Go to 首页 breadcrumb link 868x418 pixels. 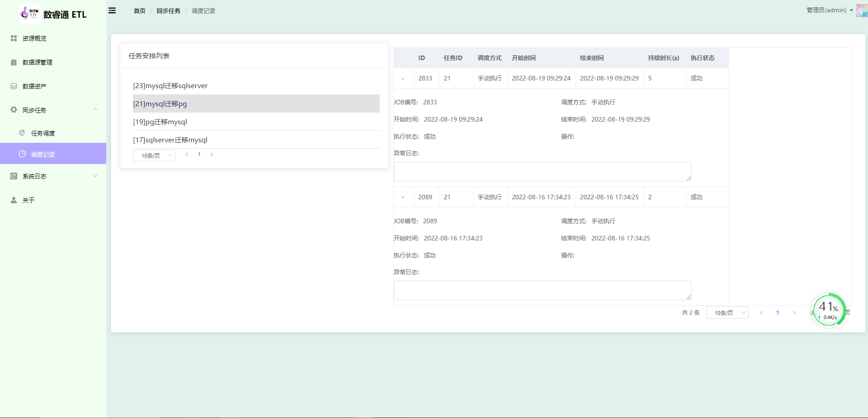139,11
